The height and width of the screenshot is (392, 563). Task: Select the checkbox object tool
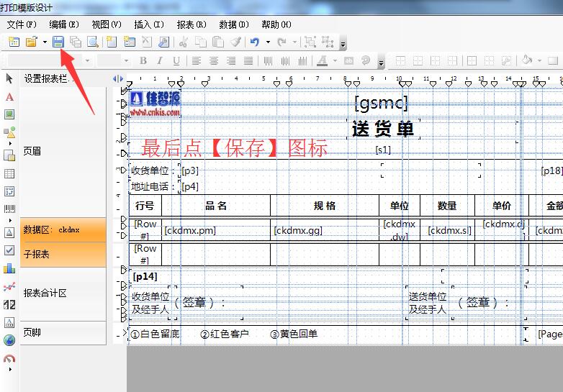(9, 250)
